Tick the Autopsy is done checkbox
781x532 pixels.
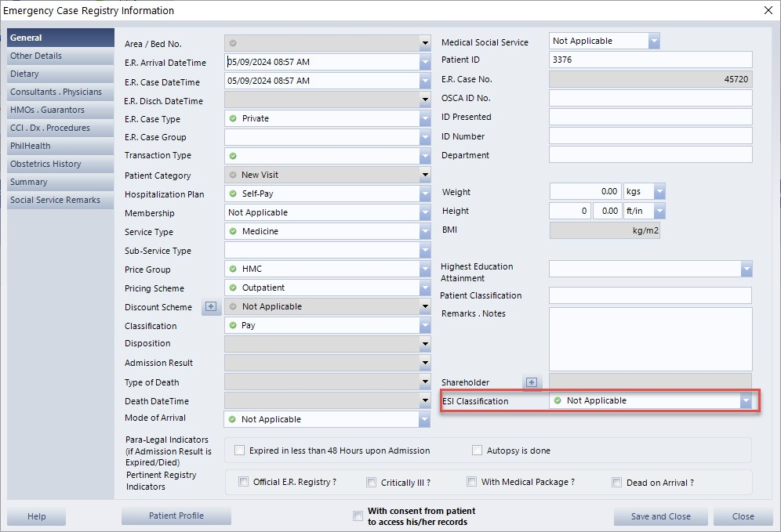tap(477, 451)
